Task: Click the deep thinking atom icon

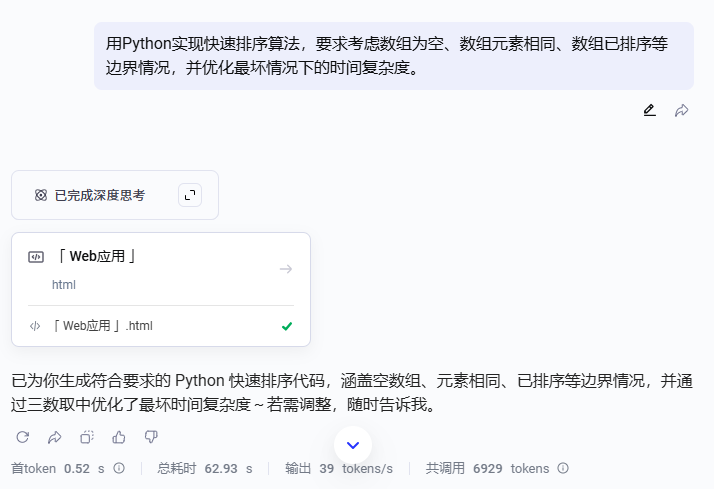Action: 41,195
